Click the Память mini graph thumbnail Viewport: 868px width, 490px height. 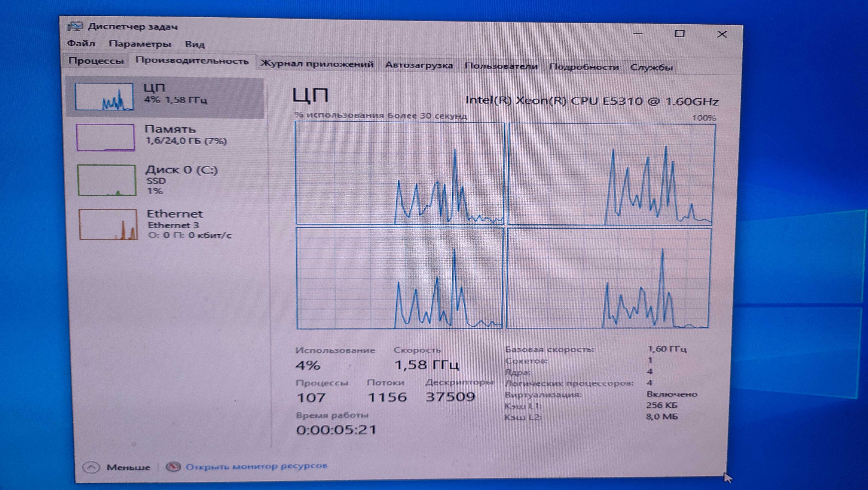click(105, 137)
